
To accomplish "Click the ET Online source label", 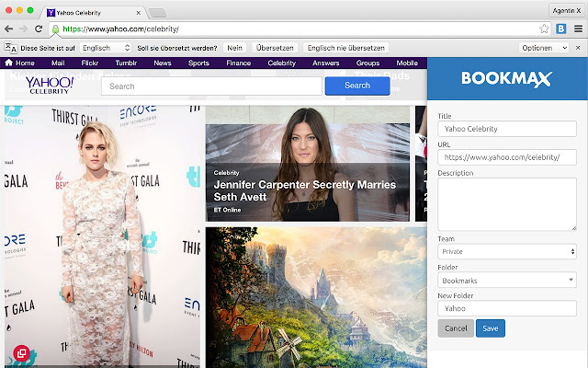I will [x=227, y=210].
